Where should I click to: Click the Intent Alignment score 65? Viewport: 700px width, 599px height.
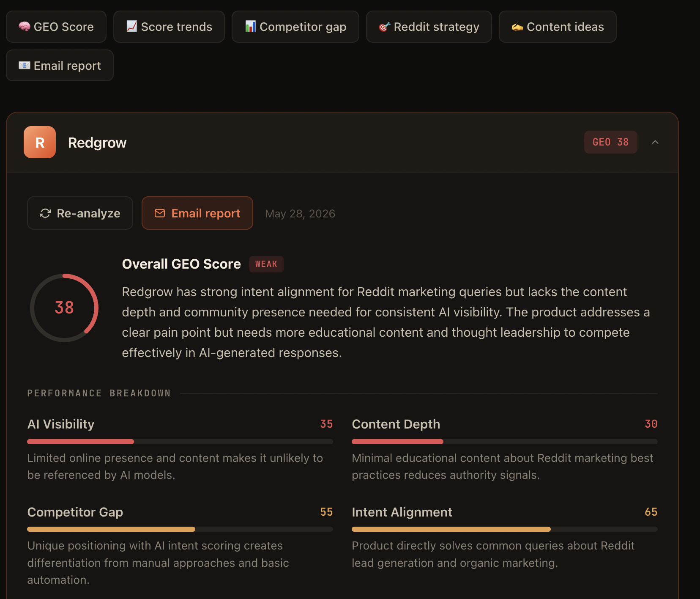pos(651,512)
